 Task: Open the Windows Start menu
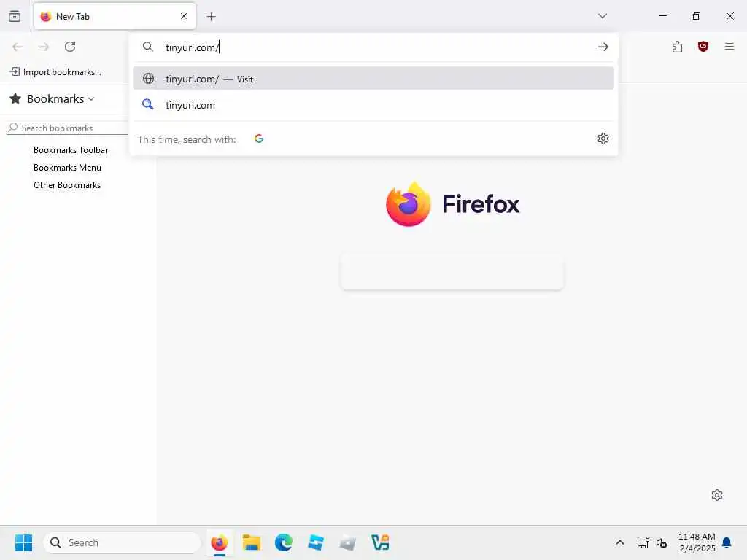[23, 542]
